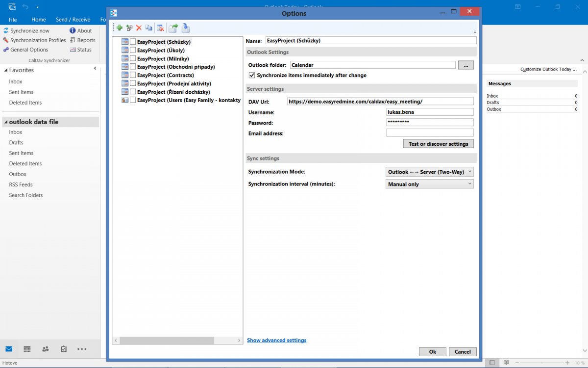Delete the selected profile using red X icon
The width and height of the screenshot is (588, 368).
click(x=139, y=28)
